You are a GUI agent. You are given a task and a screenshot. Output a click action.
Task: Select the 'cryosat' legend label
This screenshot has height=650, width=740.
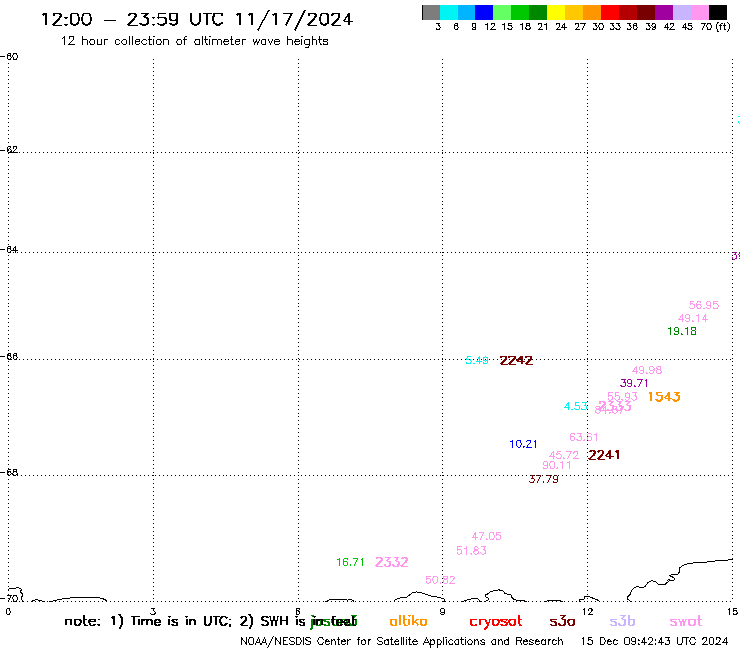pos(496,622)
